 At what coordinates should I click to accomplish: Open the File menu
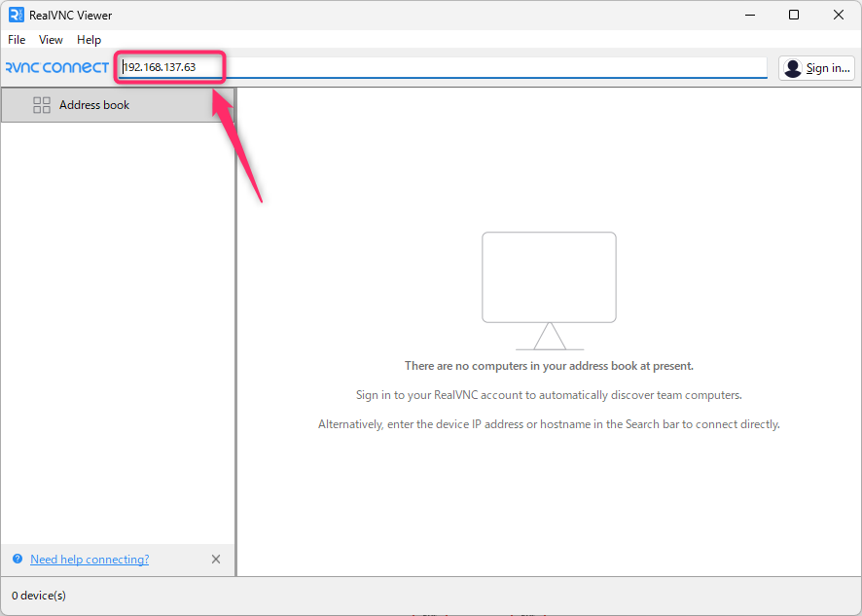click(17, 40)
